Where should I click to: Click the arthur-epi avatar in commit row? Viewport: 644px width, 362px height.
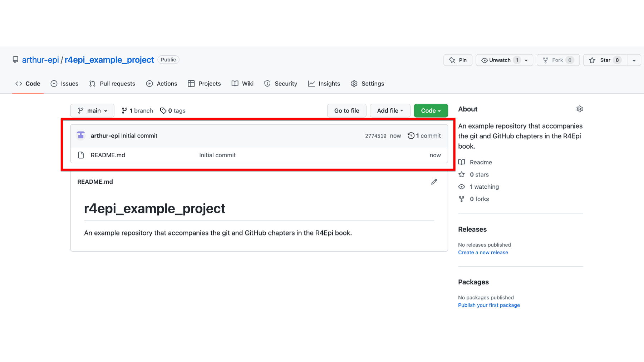81,135
